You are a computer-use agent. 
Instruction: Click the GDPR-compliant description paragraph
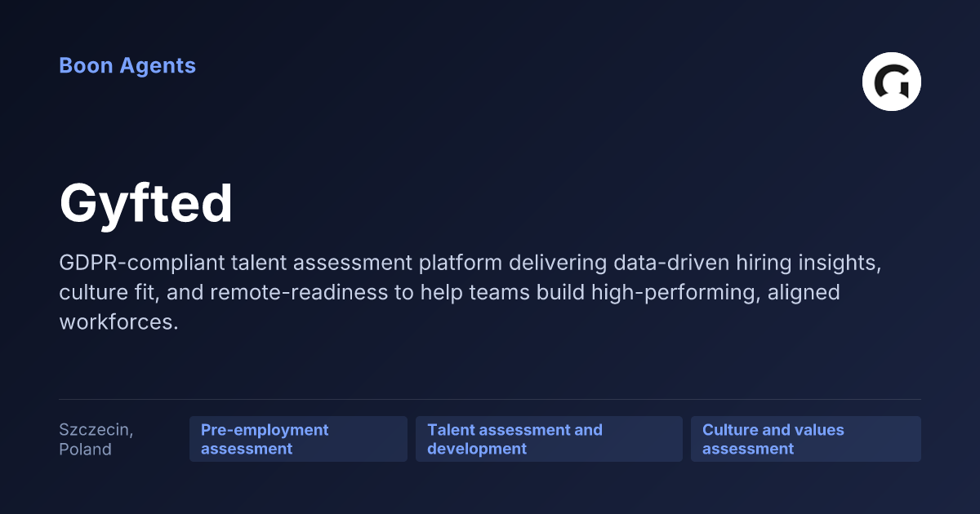click(x=470, y=293)
